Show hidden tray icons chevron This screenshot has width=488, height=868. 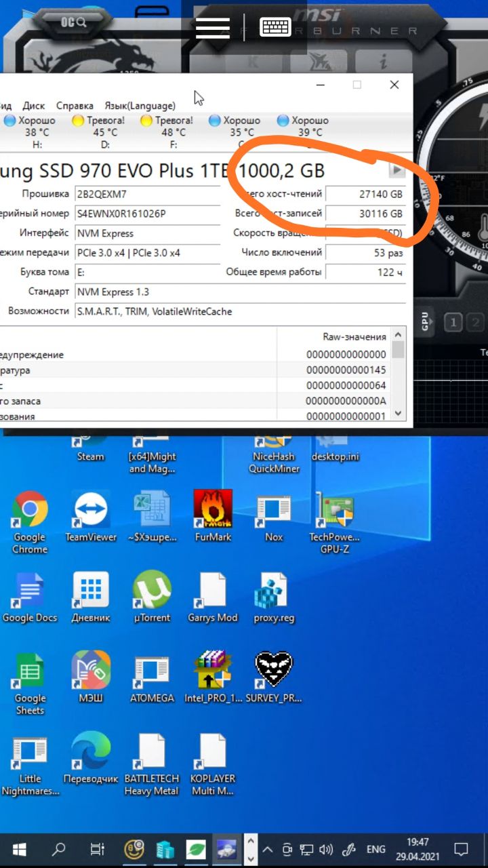click(268, 848)
